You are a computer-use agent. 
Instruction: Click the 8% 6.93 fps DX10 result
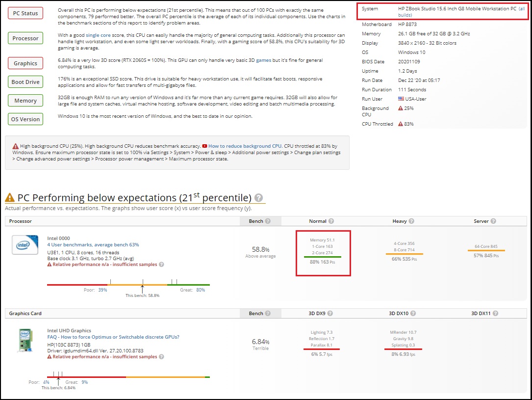tap(403, 354)
